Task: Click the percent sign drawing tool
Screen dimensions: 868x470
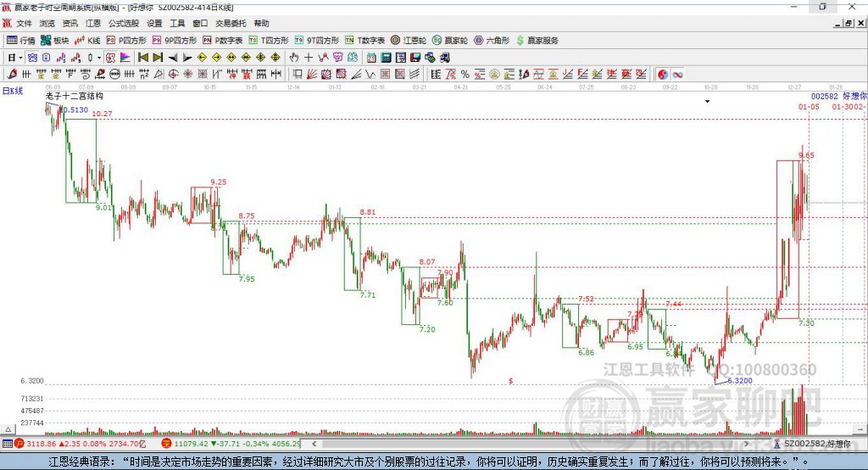Action: click(465, 75)
